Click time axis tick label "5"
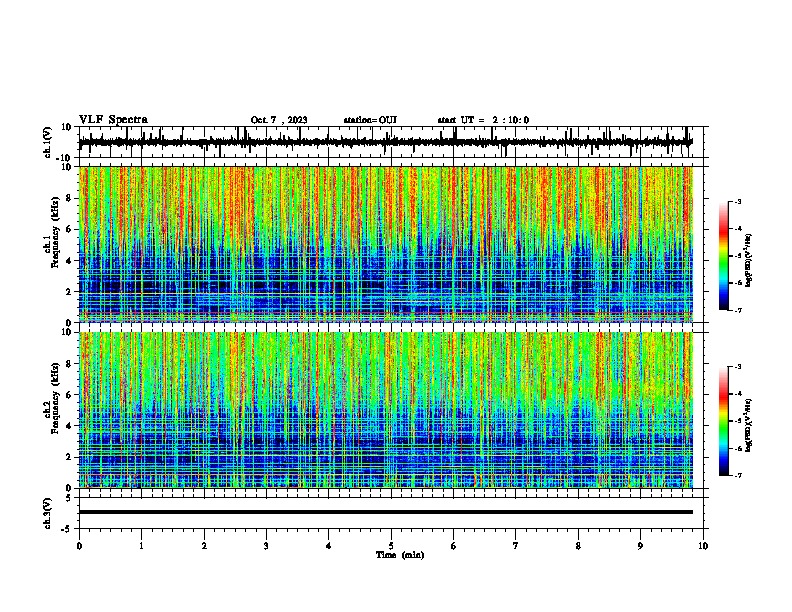 [x=391, y=545]
